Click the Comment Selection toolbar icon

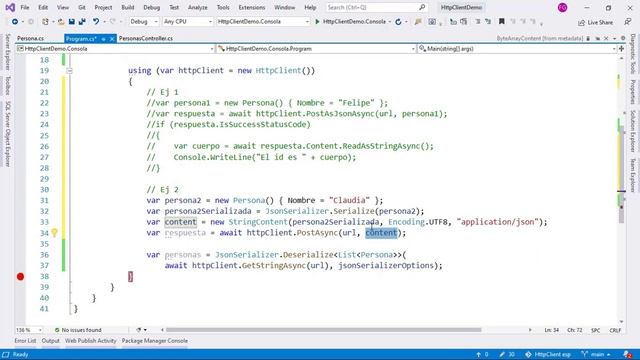[478, 22]
